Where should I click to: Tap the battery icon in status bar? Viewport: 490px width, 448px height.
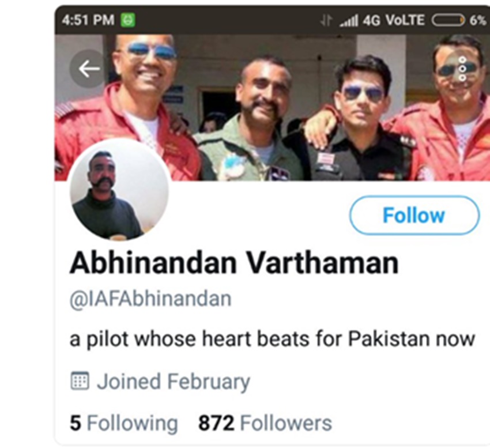coord(448,20)
